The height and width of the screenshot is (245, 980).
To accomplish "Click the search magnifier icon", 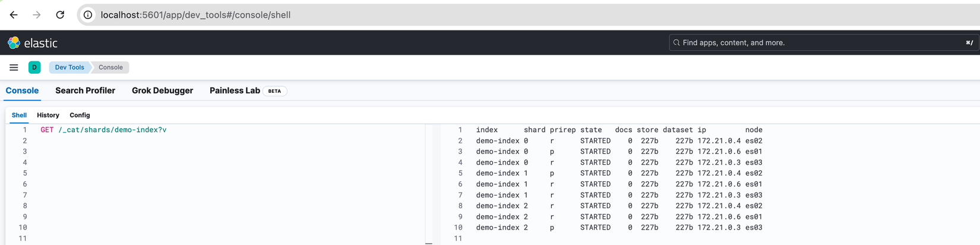I will pos(676,43).
